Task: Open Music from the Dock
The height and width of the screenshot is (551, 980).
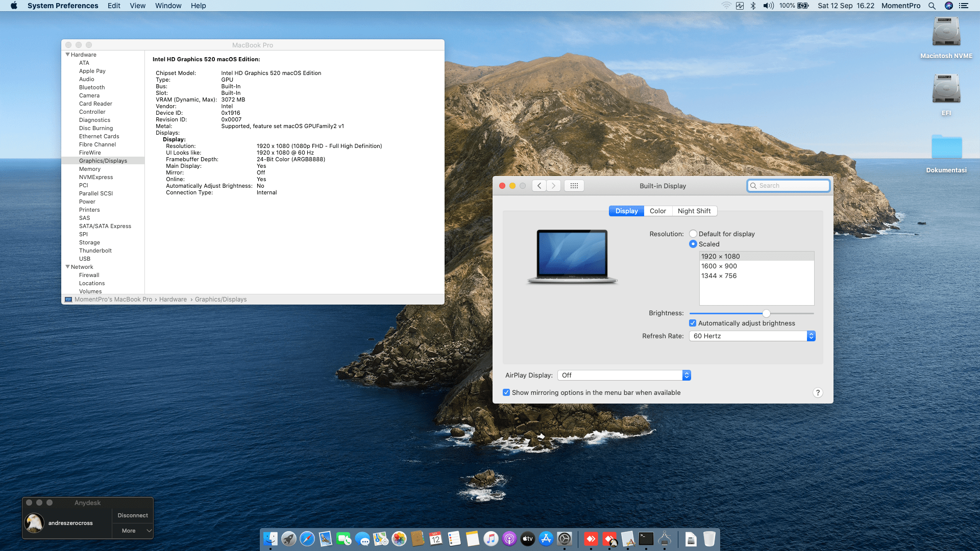Action: 491,539
